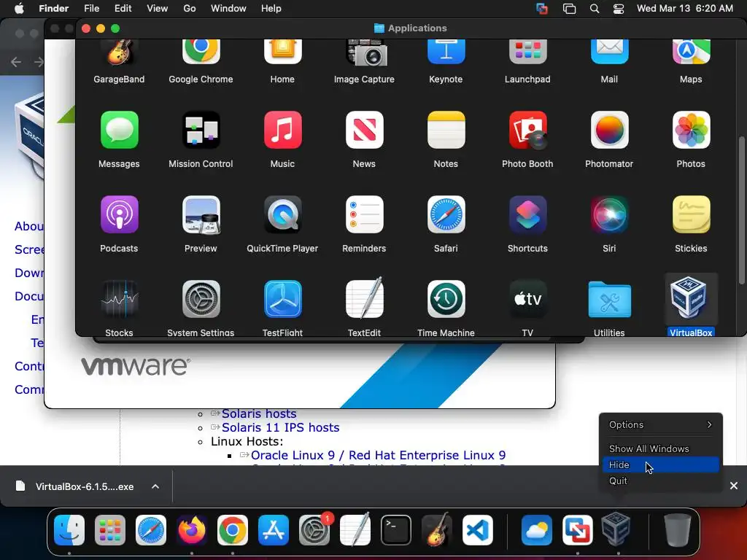This screenshot has height=560, width=747.
Task: Open the File menu in menu bar
Action: [x=91, y=9]
